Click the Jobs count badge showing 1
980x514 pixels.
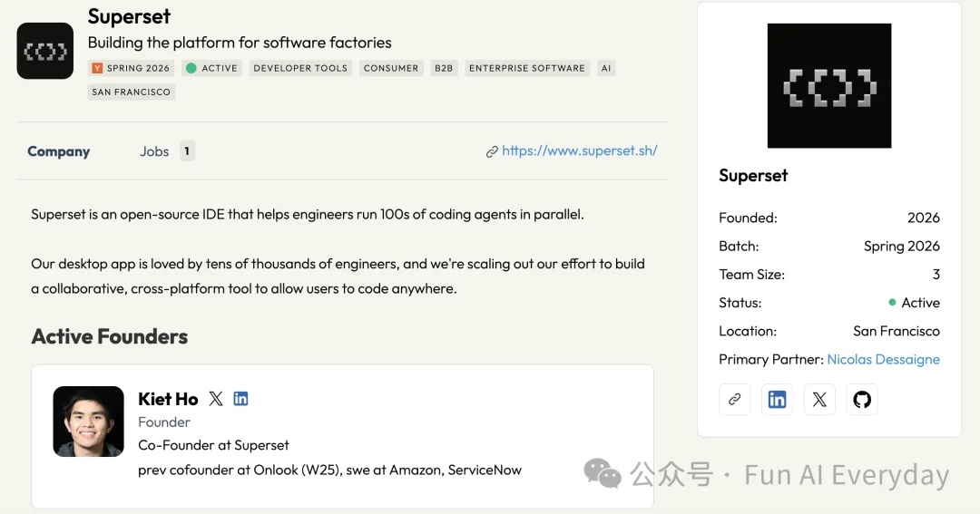tap(187, 151)
